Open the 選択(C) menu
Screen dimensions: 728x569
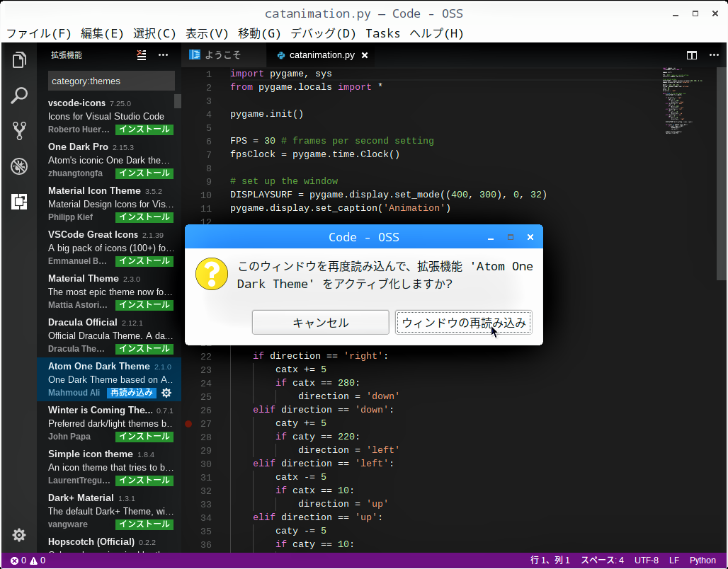[154, 33]
